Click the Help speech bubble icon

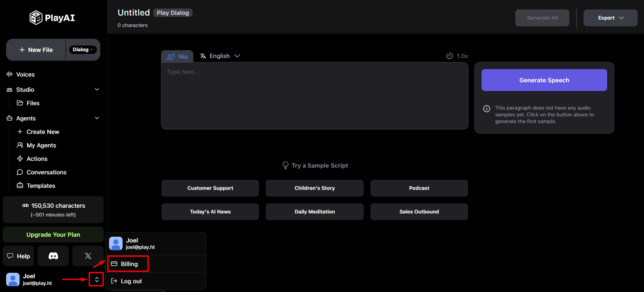coord(10,256)
